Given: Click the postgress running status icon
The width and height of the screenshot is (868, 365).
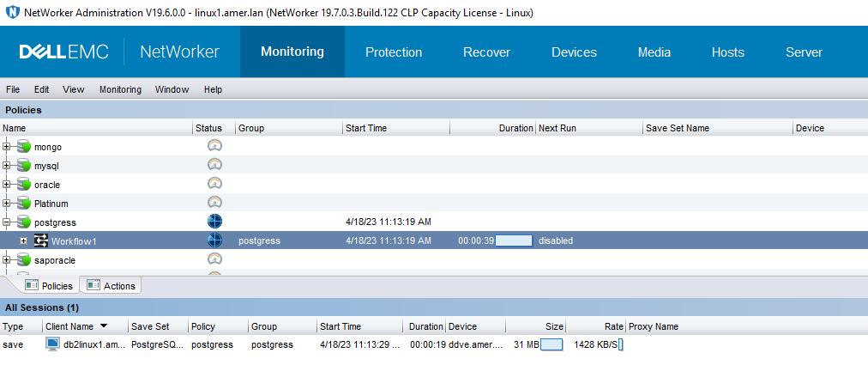Looking at the screenshot, I should coord(214,222).
